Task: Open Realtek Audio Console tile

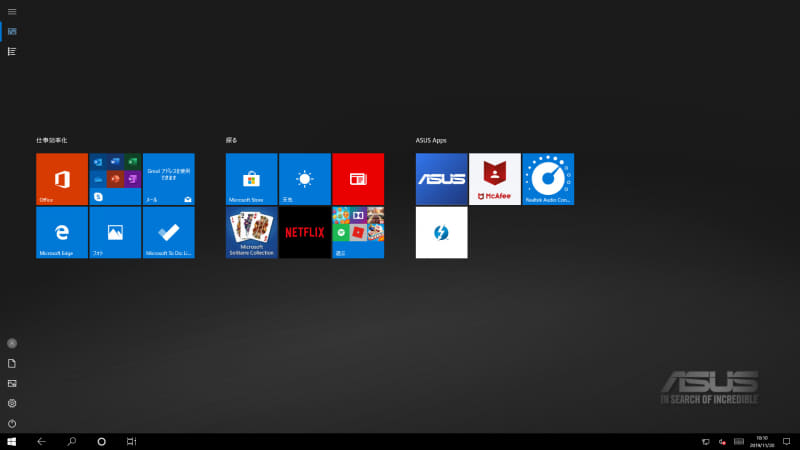Action: [x=548, y=179]
